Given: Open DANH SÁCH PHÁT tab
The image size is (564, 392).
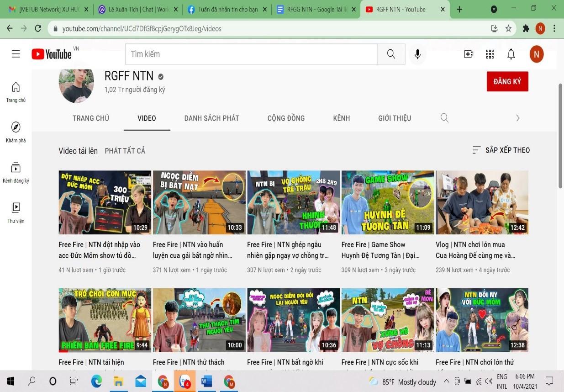Looking at the screenshot, I should (x=211, y=118).
